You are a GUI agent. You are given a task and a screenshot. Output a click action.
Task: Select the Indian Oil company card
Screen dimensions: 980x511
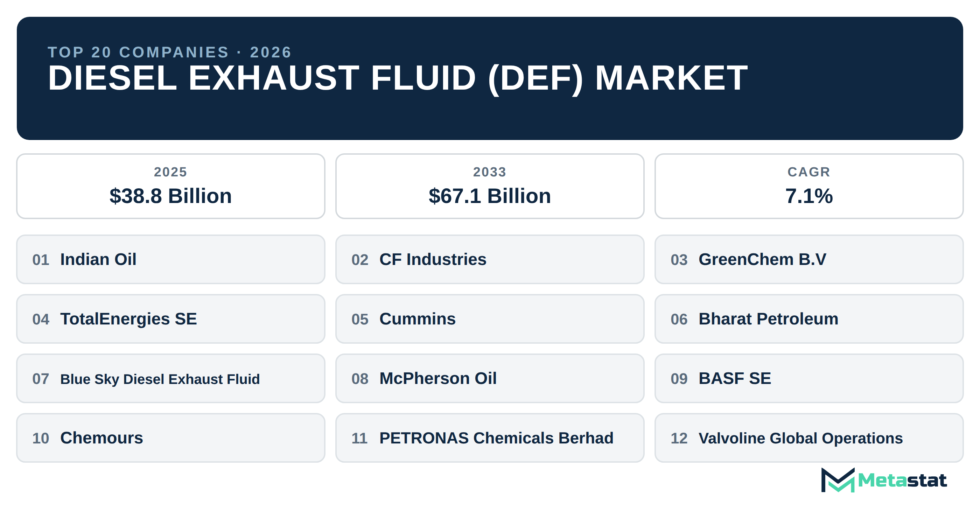click(x=171, y=259)
